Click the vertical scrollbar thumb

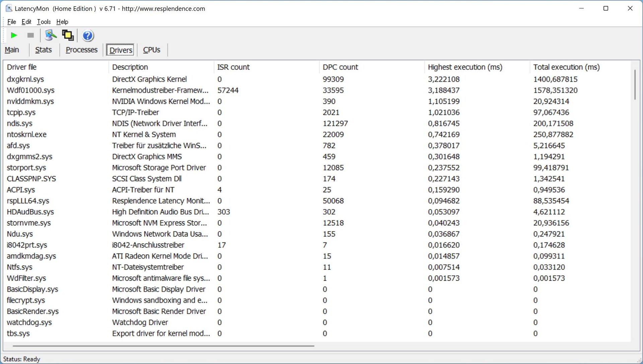(635, 84)
